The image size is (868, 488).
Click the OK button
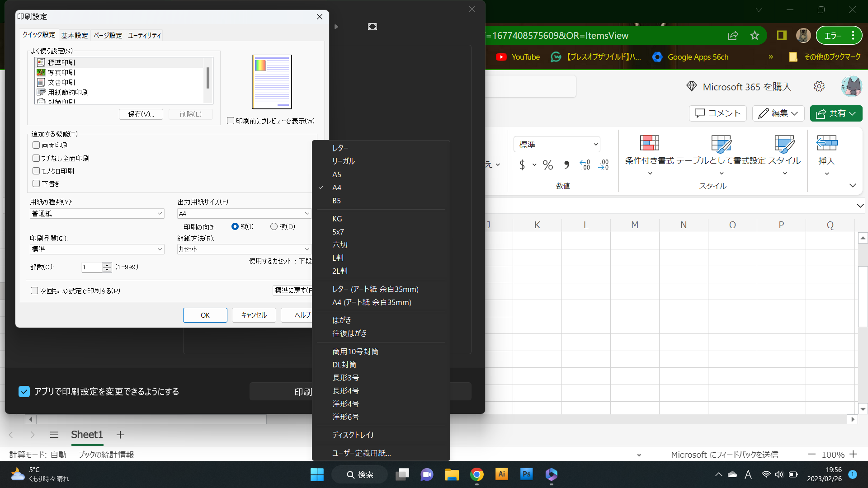coord(205,315)
